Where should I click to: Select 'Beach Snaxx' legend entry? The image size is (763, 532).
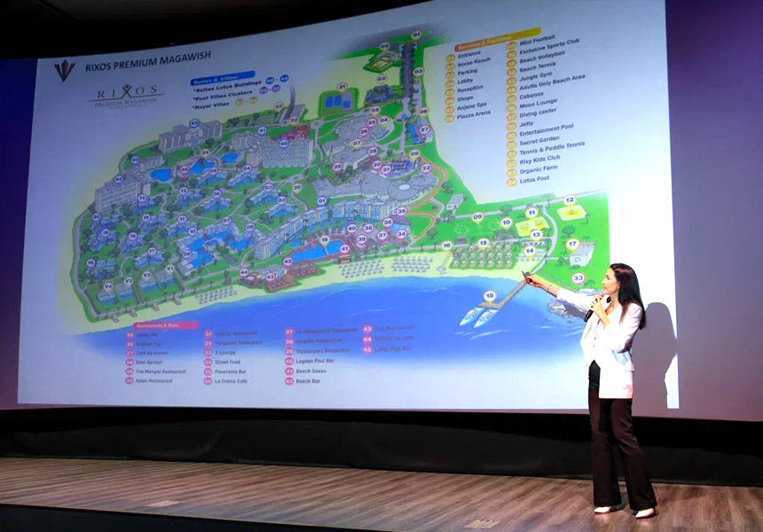click(311, 371)
